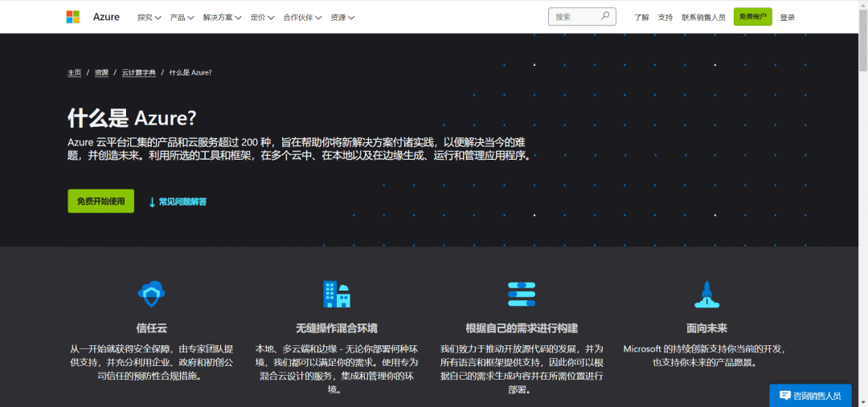This screenshot has height=407, width=868.
Task: Click the vertical scrollbar thumb
Action: click(x=863, y=40)
